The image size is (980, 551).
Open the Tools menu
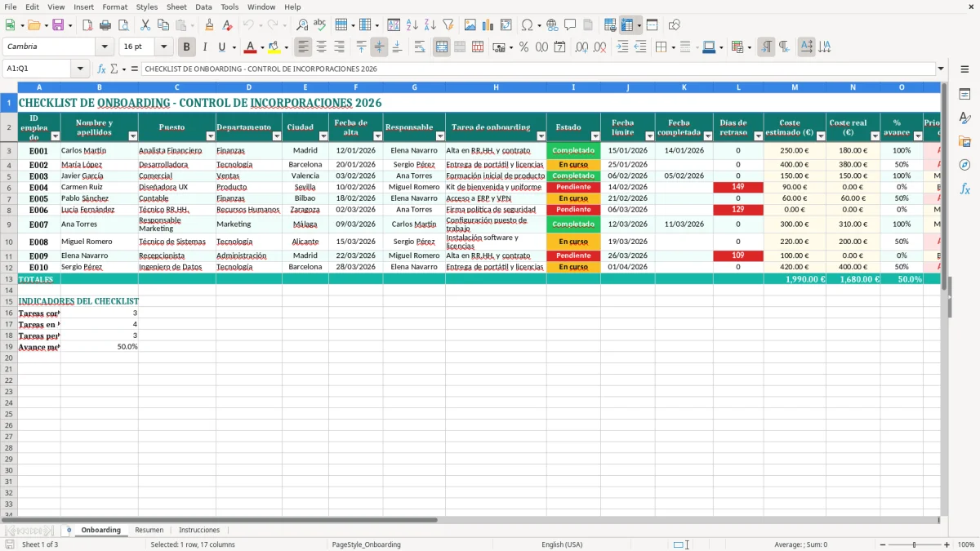(x=229, y=7)
